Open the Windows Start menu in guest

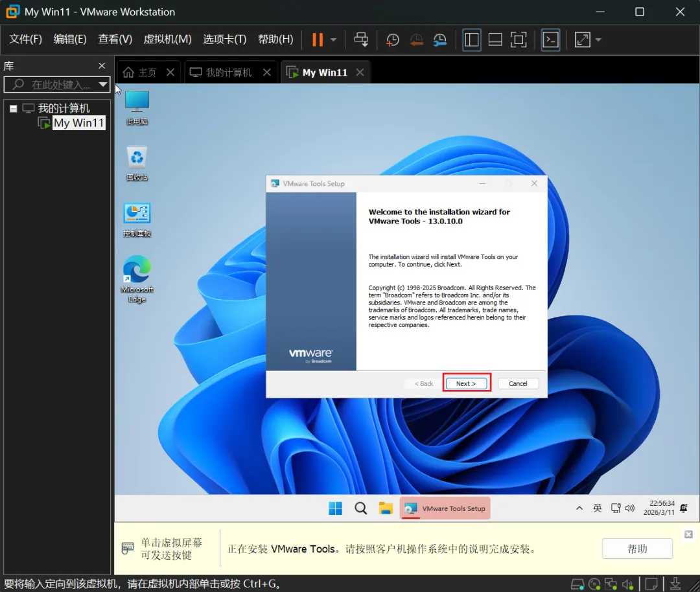(x=335, y=508)
